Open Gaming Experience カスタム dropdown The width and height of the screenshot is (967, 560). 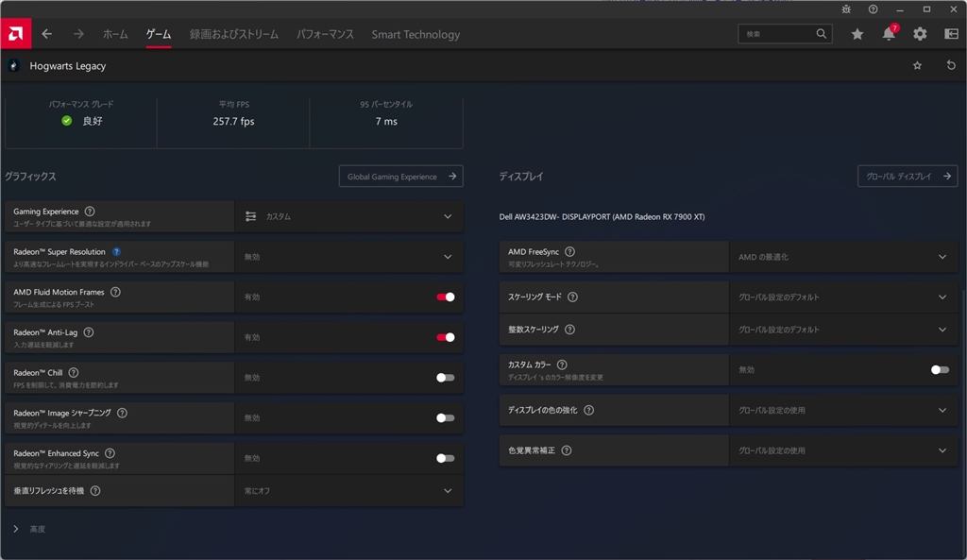(x=348, y=216)
